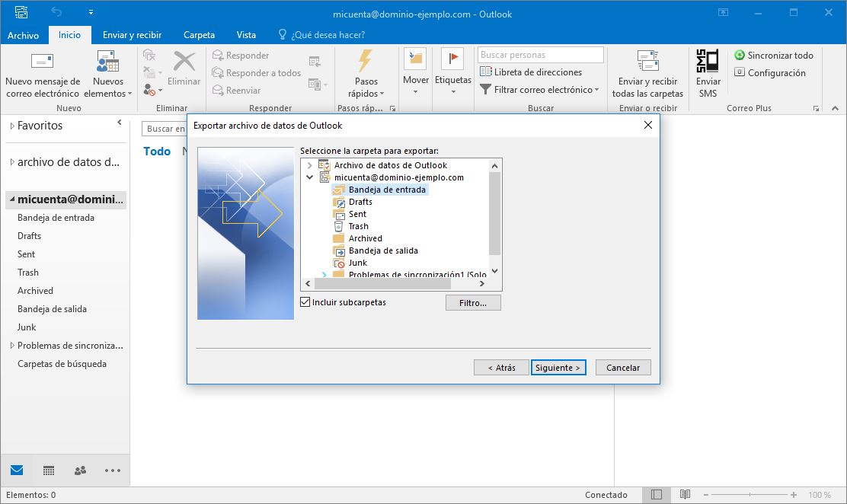
Task: Switch to Mail view envelope icon
Action: tap(17, 470)
